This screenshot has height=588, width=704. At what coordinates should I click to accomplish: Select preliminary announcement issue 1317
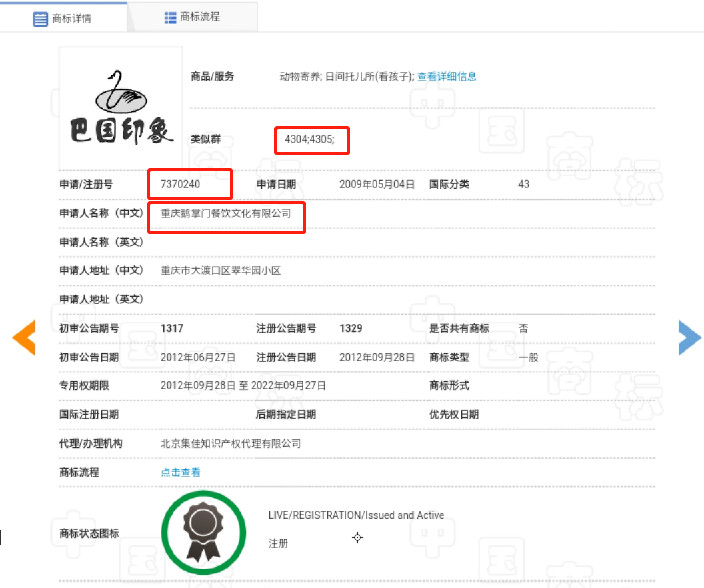pyautogui.click(x=172, y=328)
